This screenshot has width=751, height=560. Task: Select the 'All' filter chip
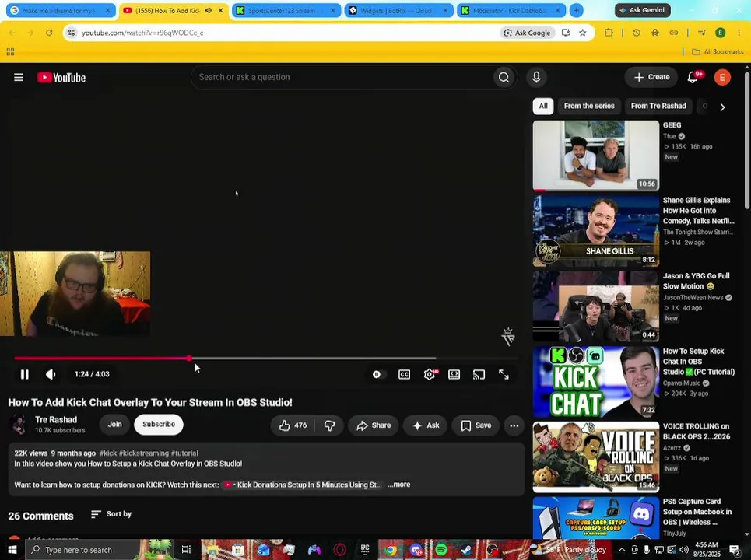(543, 106)
